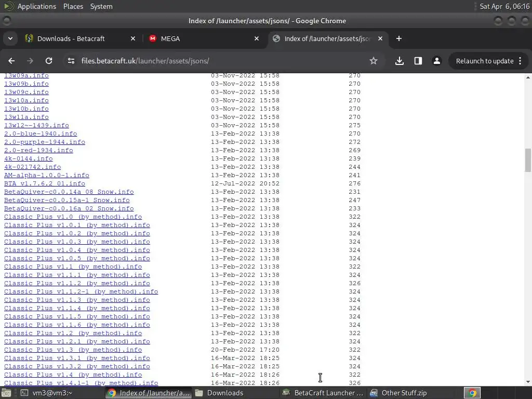Click the show desktop icon in taskbar
This screenshot has height=399, width=532.
pos(6,393)
